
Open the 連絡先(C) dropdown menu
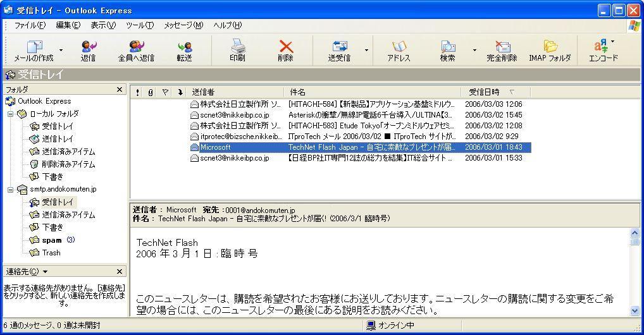pos(27,271)
